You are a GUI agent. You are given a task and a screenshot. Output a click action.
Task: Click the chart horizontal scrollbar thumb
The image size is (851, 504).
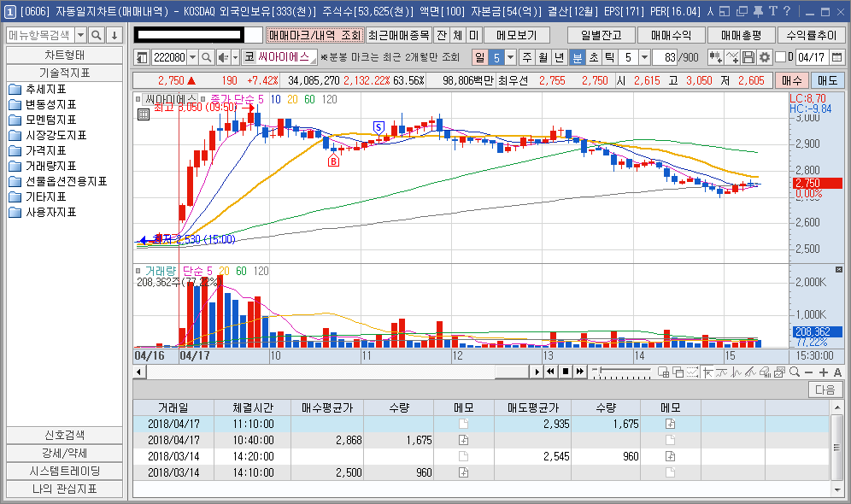tap(512, 372)
